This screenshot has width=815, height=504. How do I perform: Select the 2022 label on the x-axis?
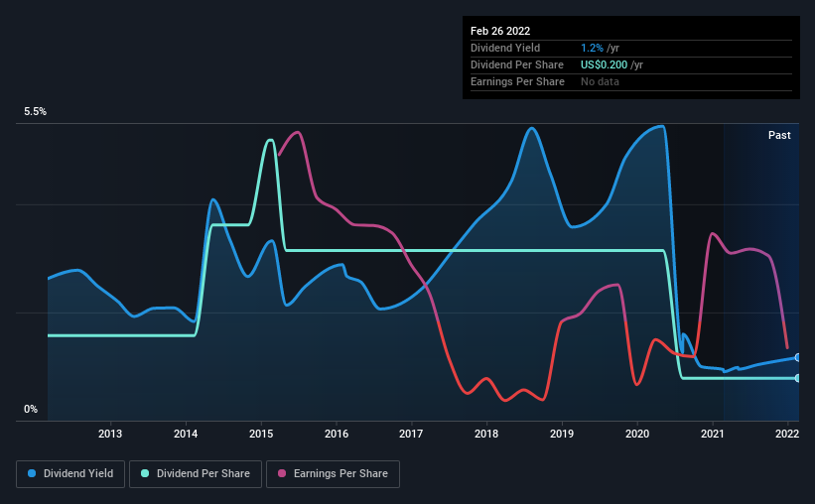point(787,434)
